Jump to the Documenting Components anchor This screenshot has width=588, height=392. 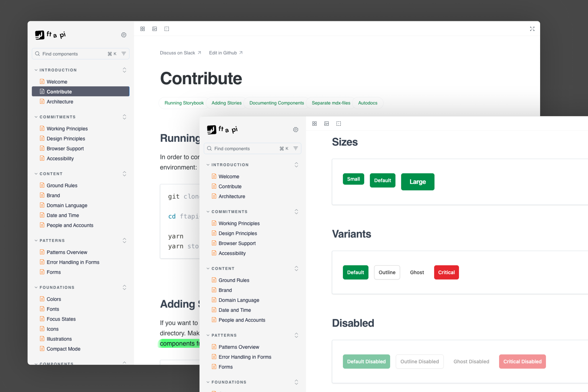click(x=276, y=103)
